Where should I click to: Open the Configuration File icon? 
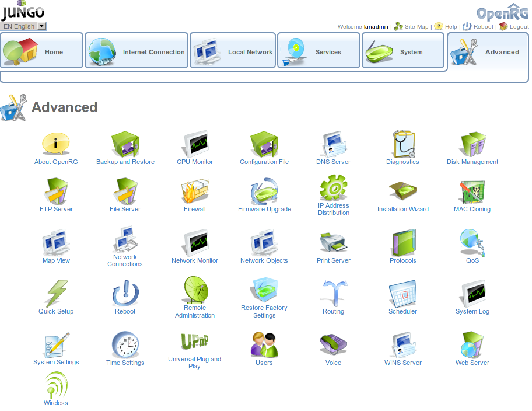pyautogui.click(x=264, y=144)
